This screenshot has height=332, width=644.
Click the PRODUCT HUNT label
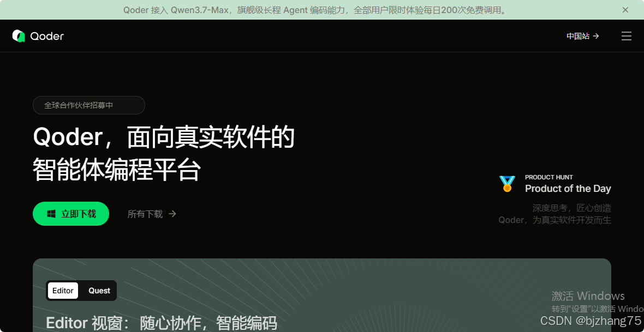[548, 177]
